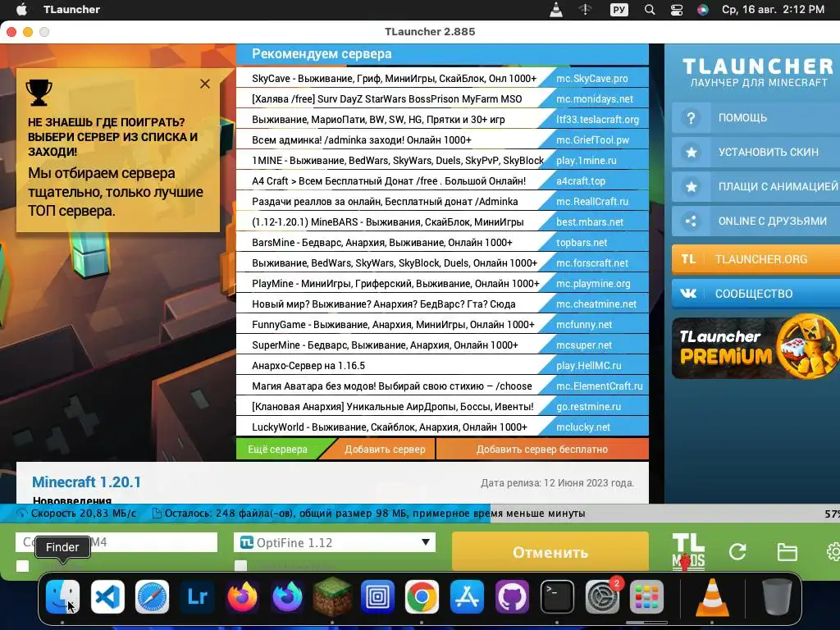Toggle the accounts checkbox under the username field
This screenshot has height=630, width=840.
click(x=22, y=566)
